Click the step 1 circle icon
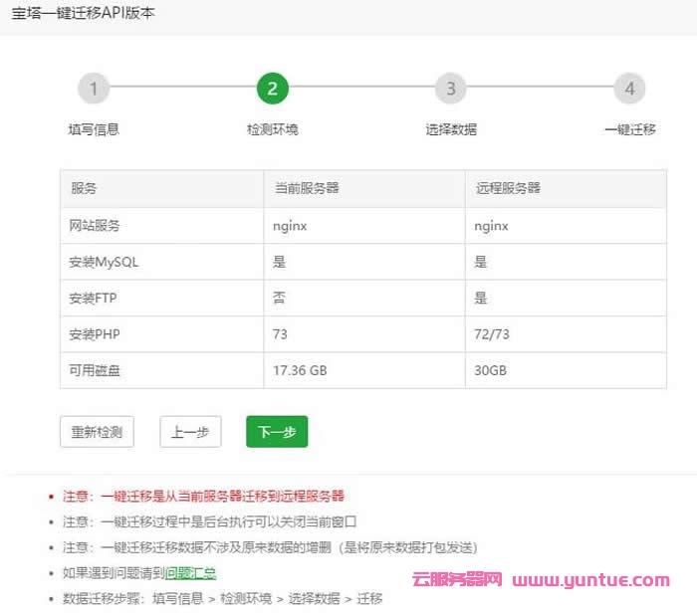 [94, 89]
